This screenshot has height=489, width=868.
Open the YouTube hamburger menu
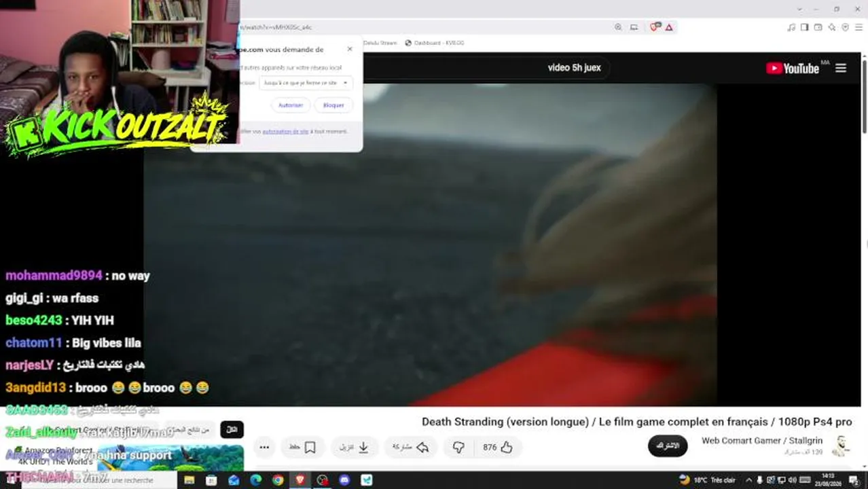coord(841,68)
